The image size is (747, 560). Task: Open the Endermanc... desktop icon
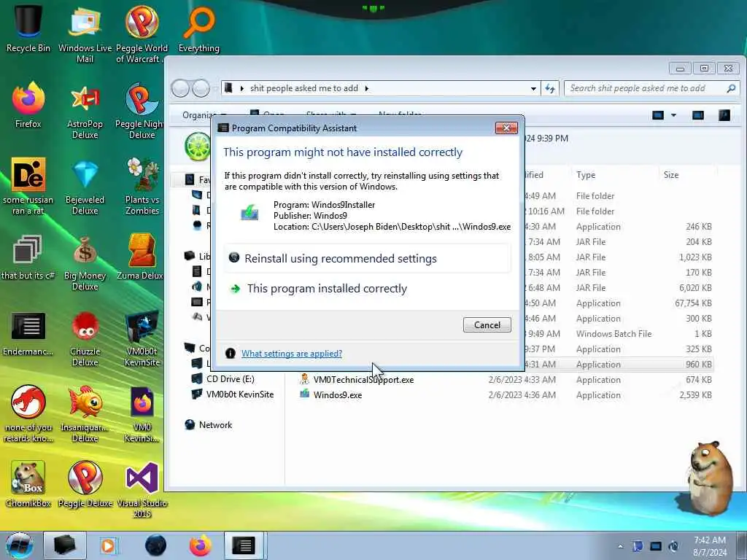point(28,333)
